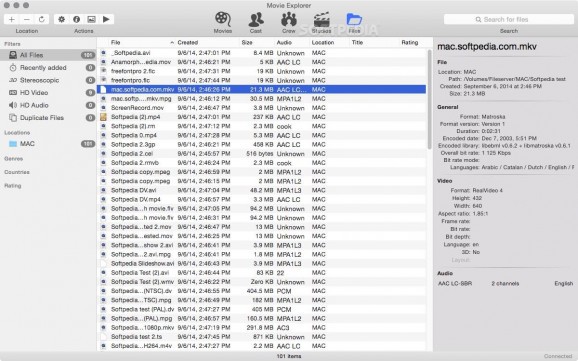578x361 pixels.
Task: Expand the Rating section in sidebar
Action: pos(13,186)
